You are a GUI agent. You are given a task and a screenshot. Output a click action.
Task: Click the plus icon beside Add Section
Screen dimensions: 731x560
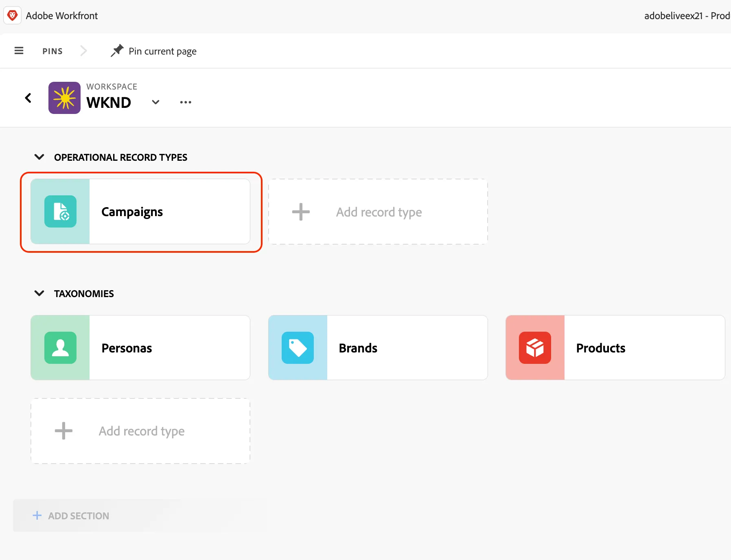click(x=37, y=515)
